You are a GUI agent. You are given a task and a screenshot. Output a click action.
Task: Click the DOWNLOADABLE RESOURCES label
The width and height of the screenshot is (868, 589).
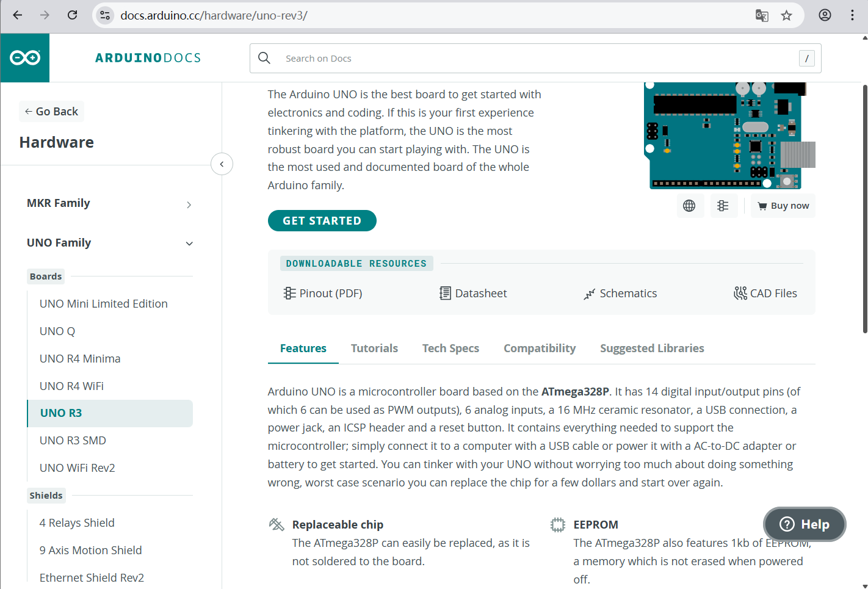[x=356, y=264]
